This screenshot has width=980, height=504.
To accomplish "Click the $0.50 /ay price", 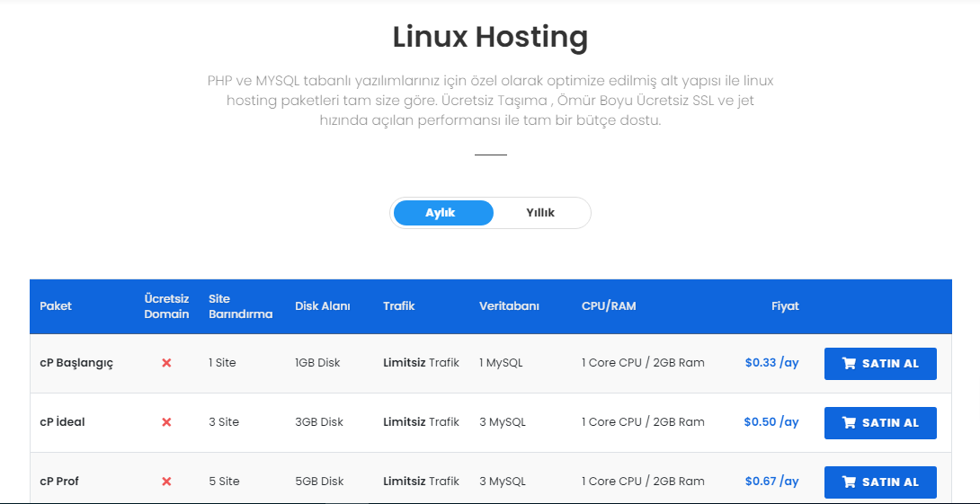I will (x=771, y=421).
